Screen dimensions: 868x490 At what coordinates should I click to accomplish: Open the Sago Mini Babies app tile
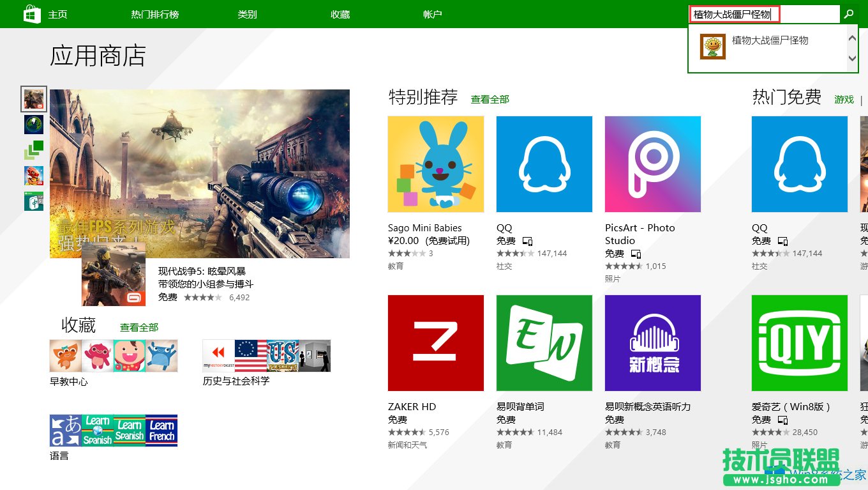[435, 164]
